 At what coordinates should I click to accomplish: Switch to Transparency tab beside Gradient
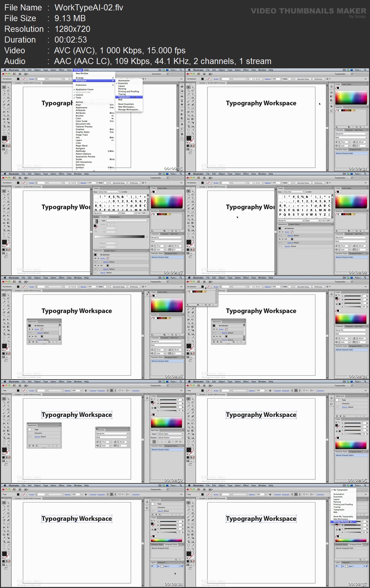[x=115, y=217]
